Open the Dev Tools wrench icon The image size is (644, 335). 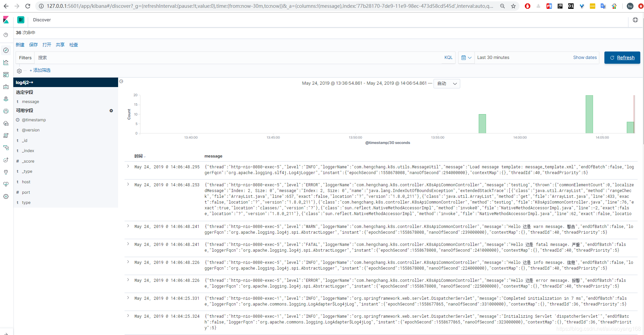[6, 172]
